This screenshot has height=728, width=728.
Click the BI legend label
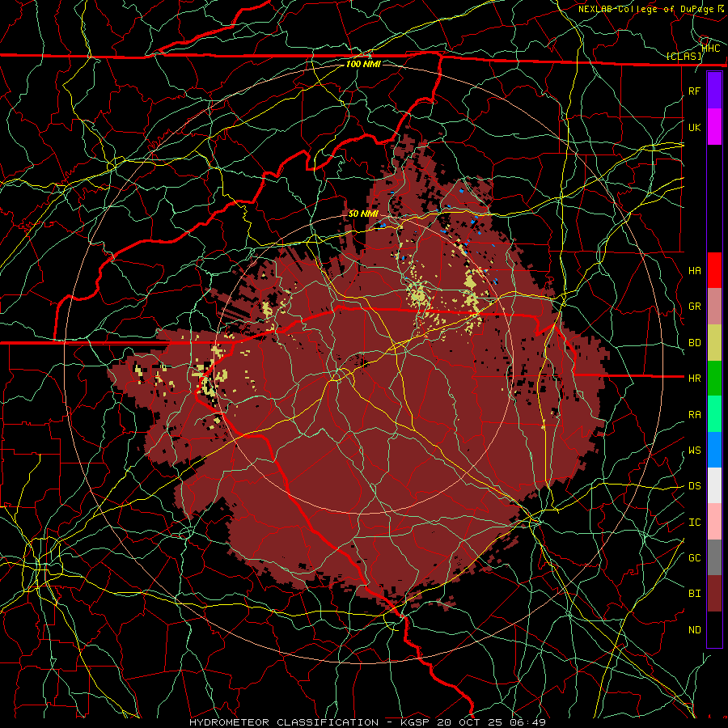click(x=694, y=594)
